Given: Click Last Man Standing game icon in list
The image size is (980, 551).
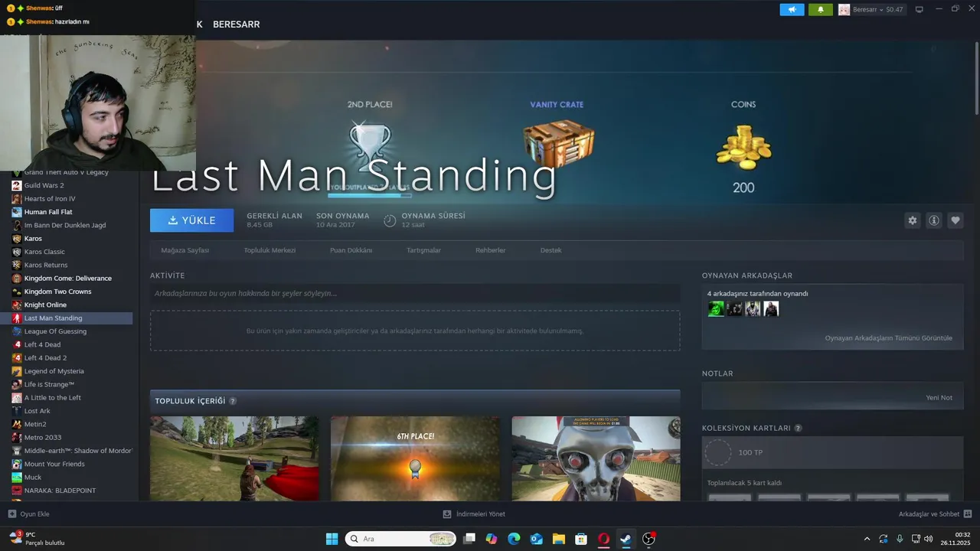Looking at the screenshot, I should click(17, 318).
